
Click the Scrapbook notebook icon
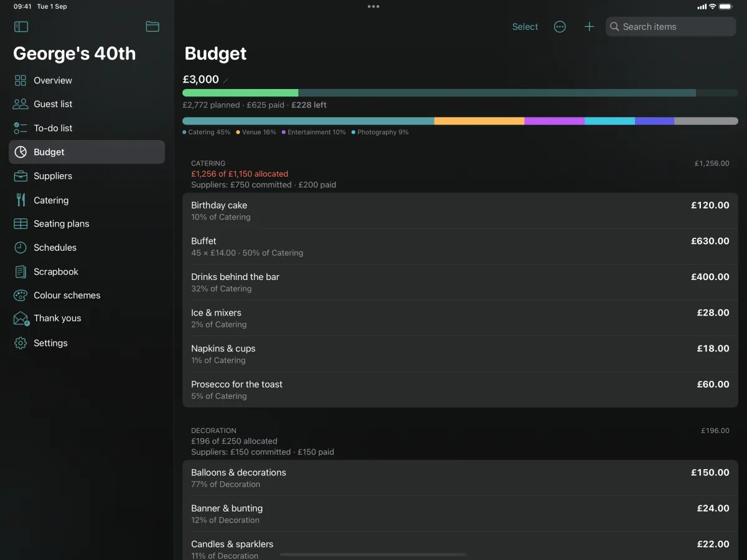21,272
